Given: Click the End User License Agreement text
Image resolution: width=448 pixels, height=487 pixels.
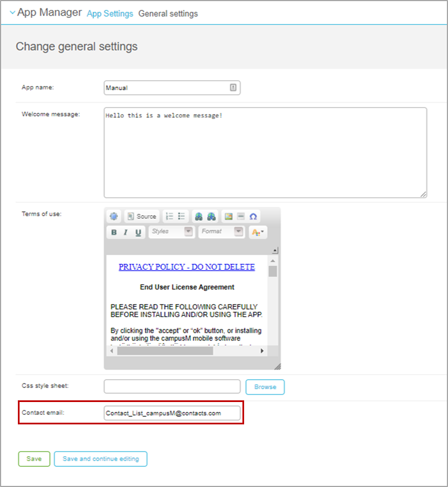Looking at the screenshot, I should [x=187, y=287].
